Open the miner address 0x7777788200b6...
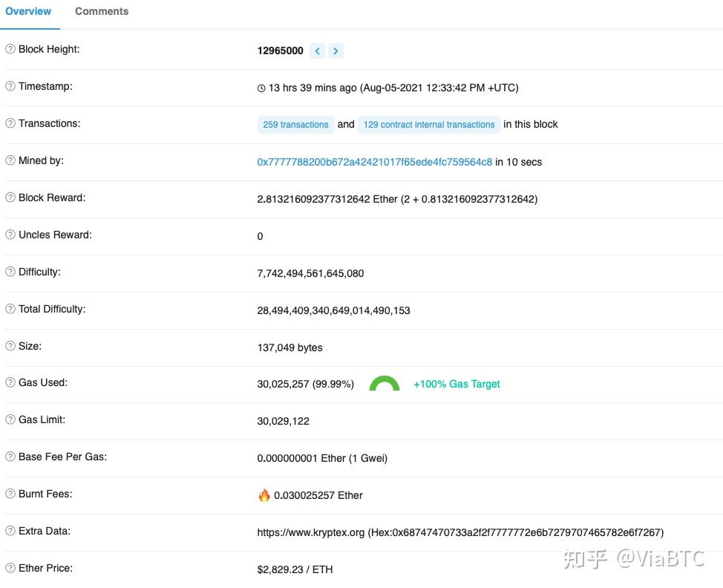This screenshot has width=723, height=588. (374, 162)
